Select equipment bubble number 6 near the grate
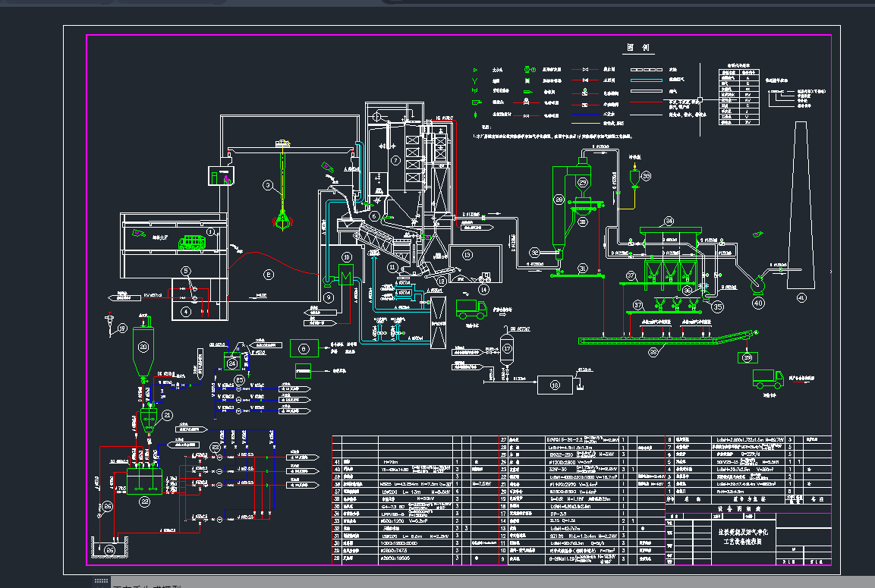This screenshot has width=875, height=588. (374, 216)
